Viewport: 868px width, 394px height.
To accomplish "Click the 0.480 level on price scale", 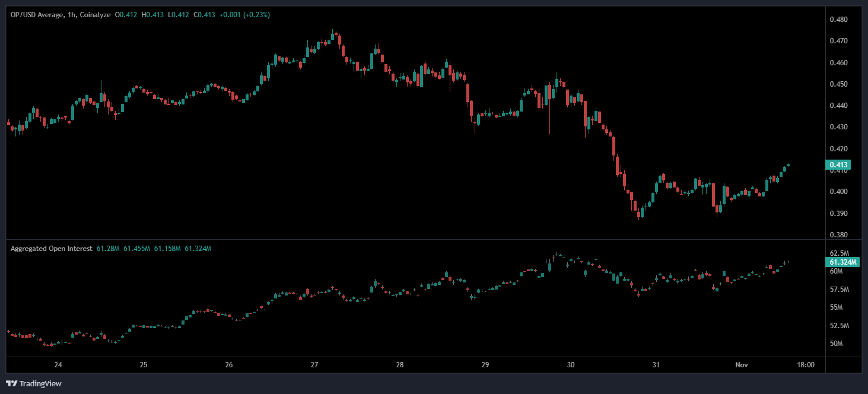I will tap(837, 20).
